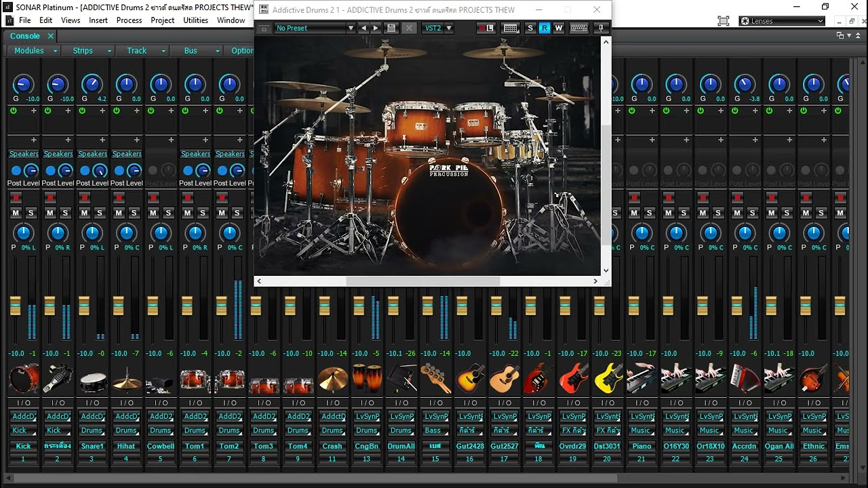
Task: Open the Track dropdown in Console
Action: coord(142,51)
